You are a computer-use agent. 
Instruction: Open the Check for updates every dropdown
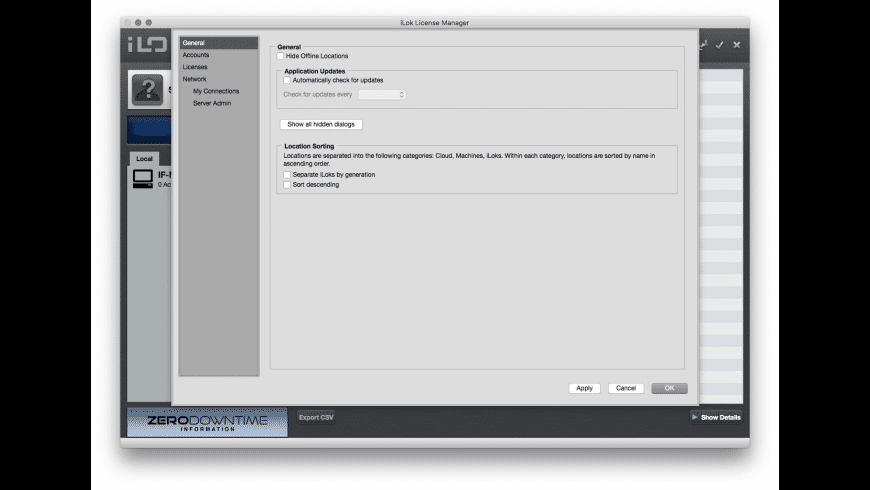pyautogui.click(x=382, y=95)
